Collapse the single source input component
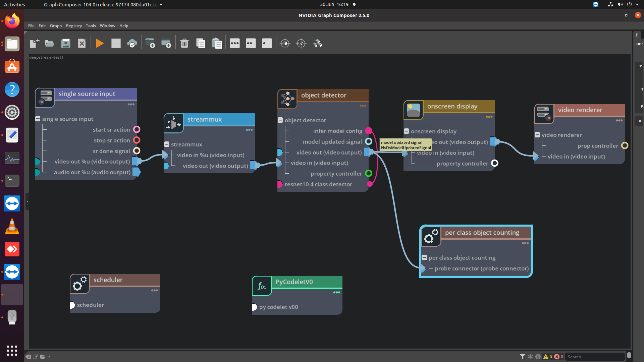 [x=38, y=119]
